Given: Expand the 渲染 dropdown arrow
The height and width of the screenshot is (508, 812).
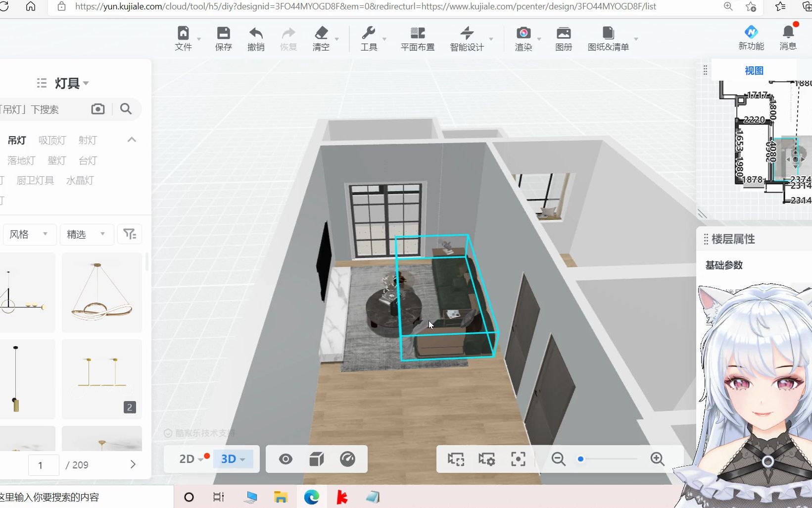Looking at the screenshot, I should pyautogui.click(x=539, y=39).
